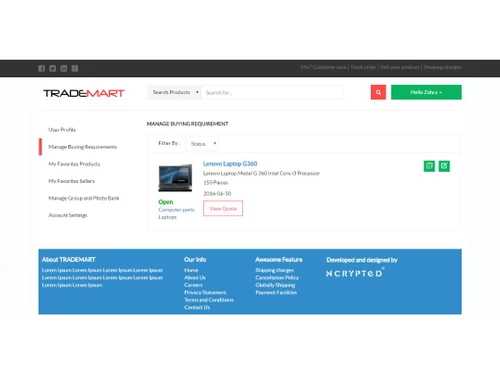
Task: Focus the Search for... input field
Action: tap(272, 92)
